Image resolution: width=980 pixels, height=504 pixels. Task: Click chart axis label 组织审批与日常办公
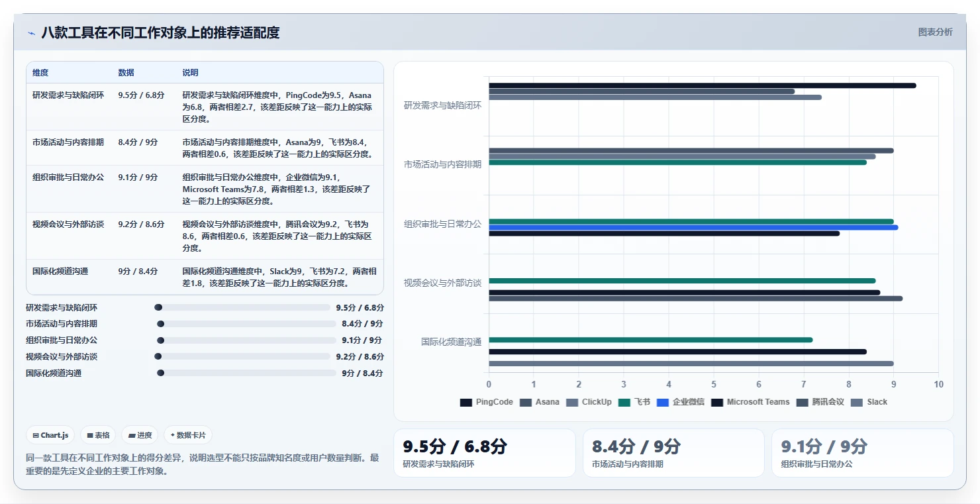443,224
